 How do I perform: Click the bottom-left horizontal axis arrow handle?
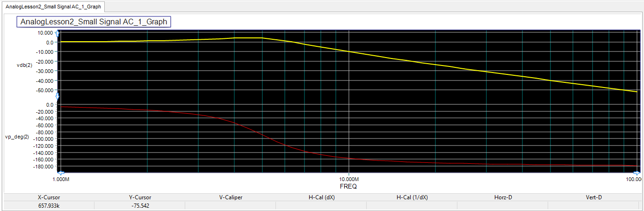coord(60,173)
